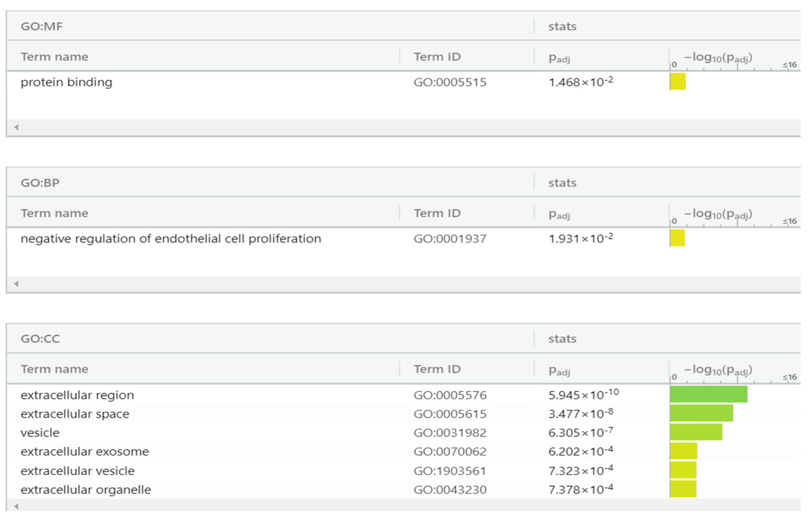Click green bar for extracellular region

click(x=709, y=394)
